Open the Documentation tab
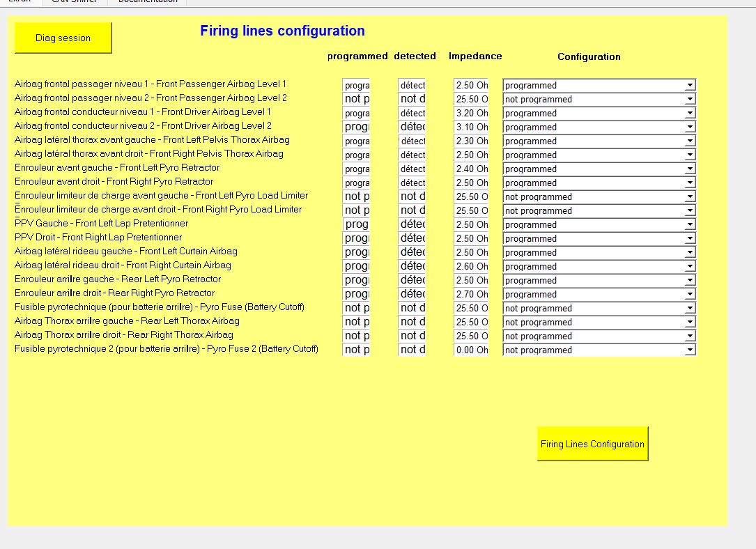 point(148,2)
